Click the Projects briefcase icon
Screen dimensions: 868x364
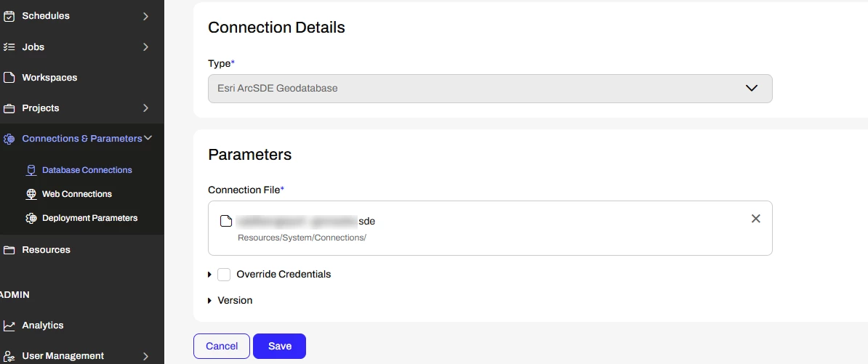click(x=9, y=108)
